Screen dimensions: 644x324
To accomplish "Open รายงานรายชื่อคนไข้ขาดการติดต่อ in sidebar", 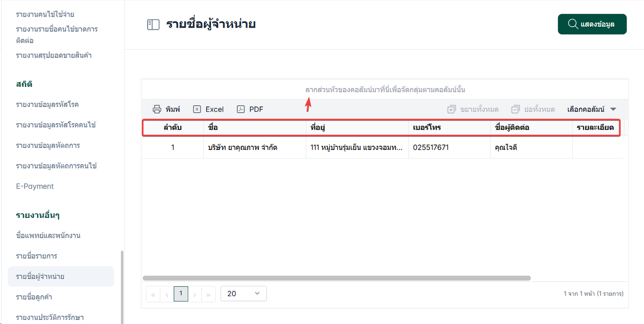I will 57,34.
